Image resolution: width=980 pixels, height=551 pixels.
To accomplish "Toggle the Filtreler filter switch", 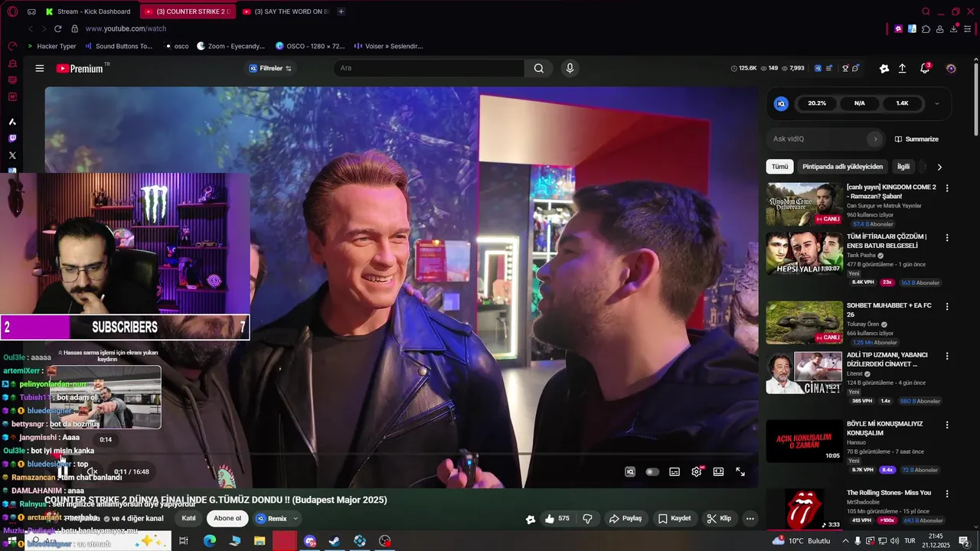I will tap(289, 68).
